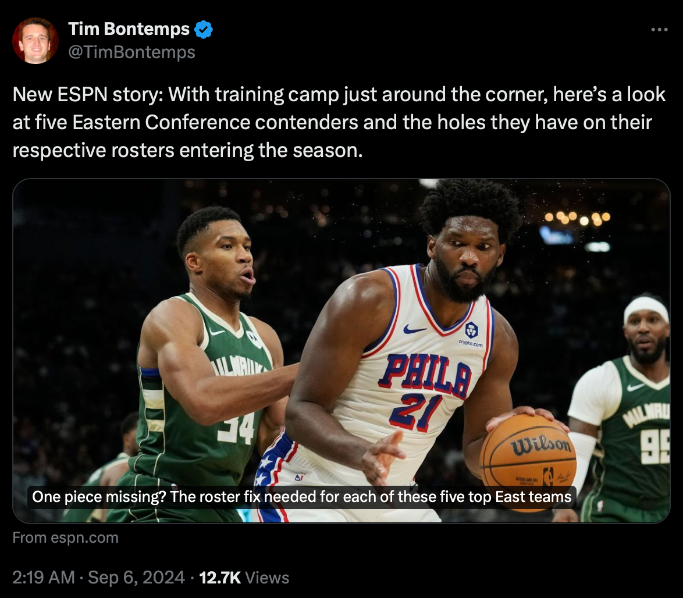
Task: Click the number 95 jersey at right edge
Action: (x=654, y=447)
